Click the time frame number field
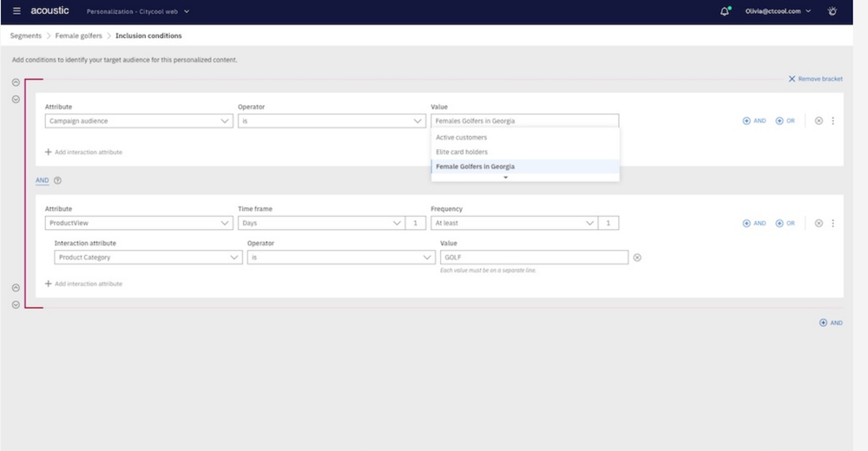Image resolution: width=868 pixels, height=451 pixels. 416,223
